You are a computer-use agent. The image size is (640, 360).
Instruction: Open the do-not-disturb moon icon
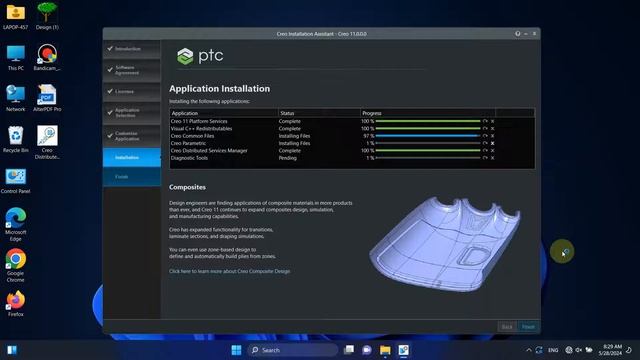coord(629,350)
